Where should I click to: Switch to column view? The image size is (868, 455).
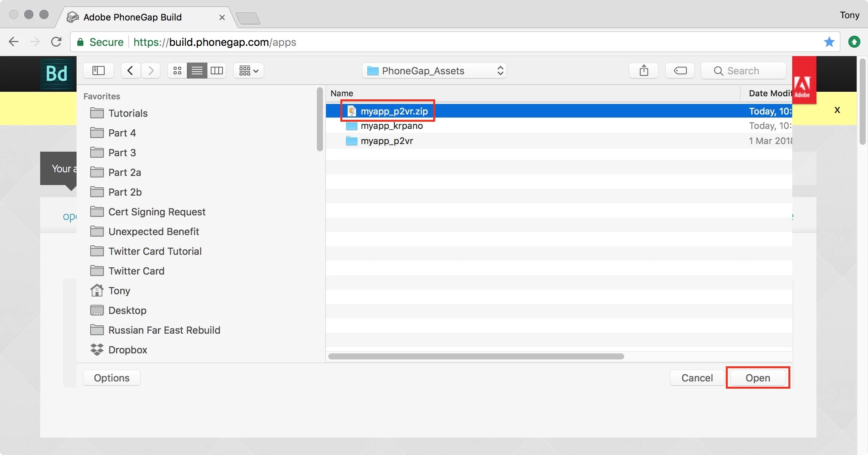pos(217,71)
